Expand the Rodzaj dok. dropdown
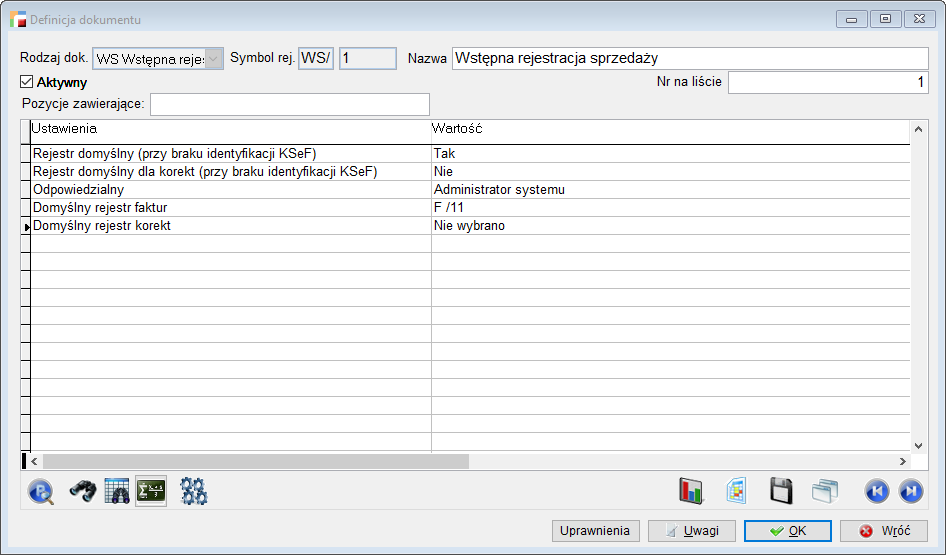The height and width of the screenshot is (555, 946). 214,59
